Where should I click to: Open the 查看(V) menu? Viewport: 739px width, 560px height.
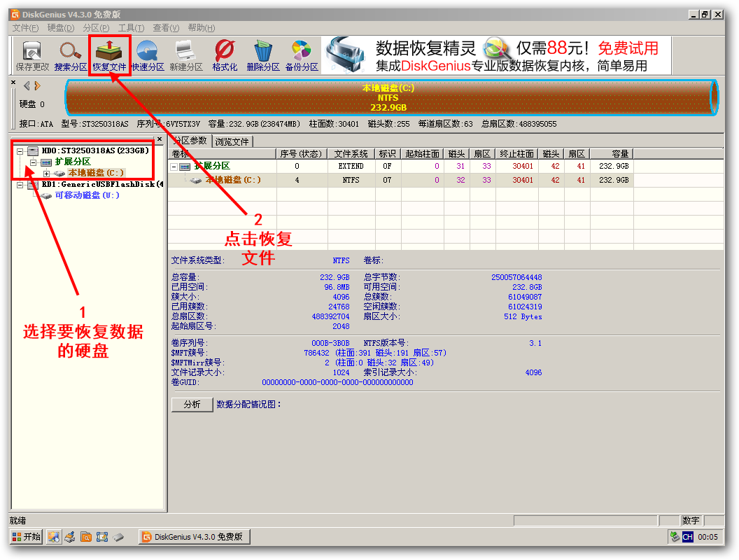(166, 28)
